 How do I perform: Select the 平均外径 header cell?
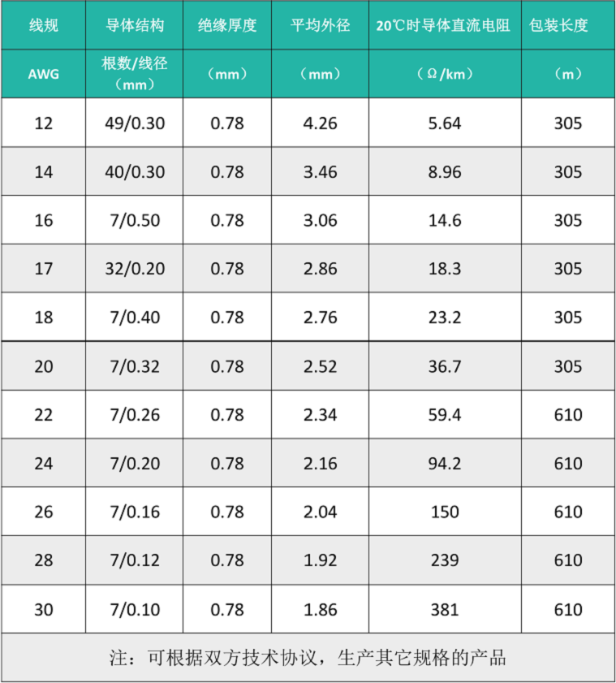321,25
